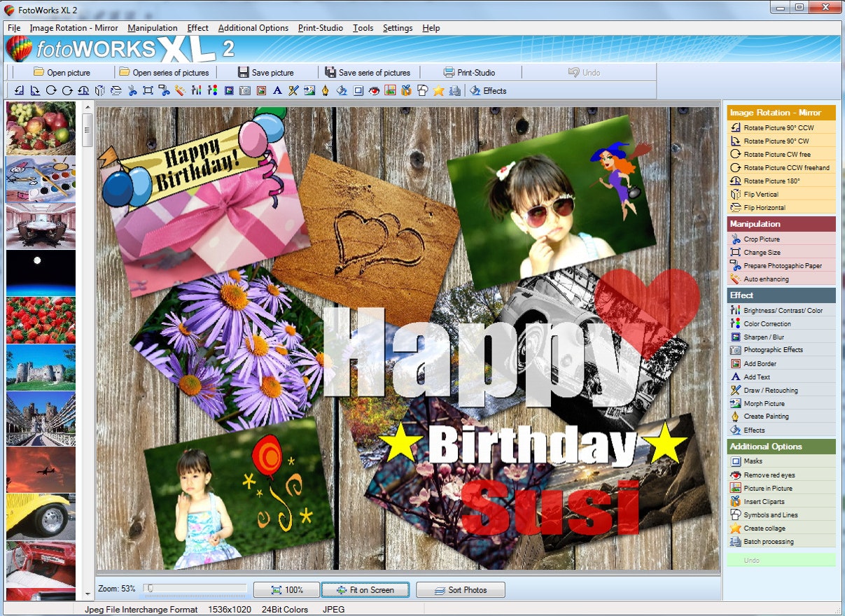The height and width of the screenshot is (616, 845).
Task: Open the Settings menu
Action: (398, 28)
